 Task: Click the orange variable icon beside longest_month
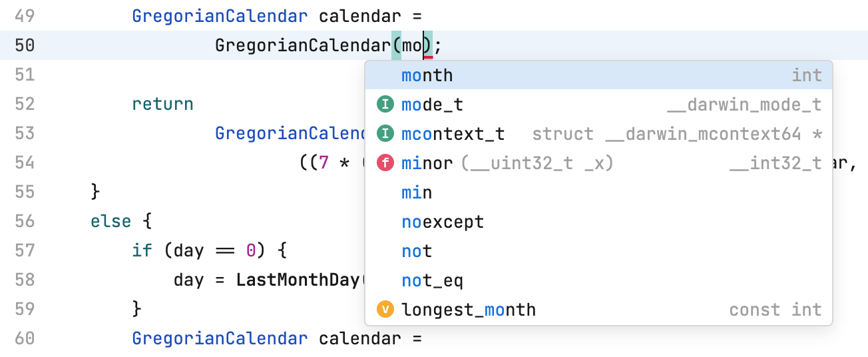(x=385, y=310)
